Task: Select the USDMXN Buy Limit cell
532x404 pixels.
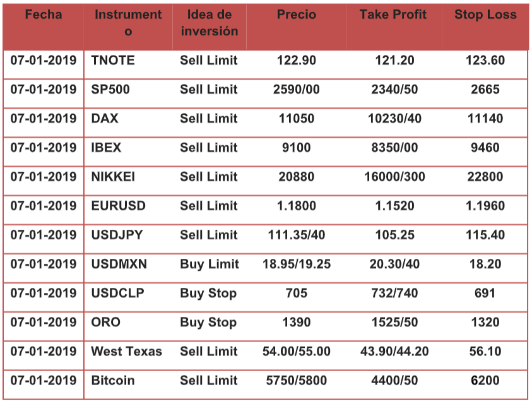Action: (x=209, y=264)
